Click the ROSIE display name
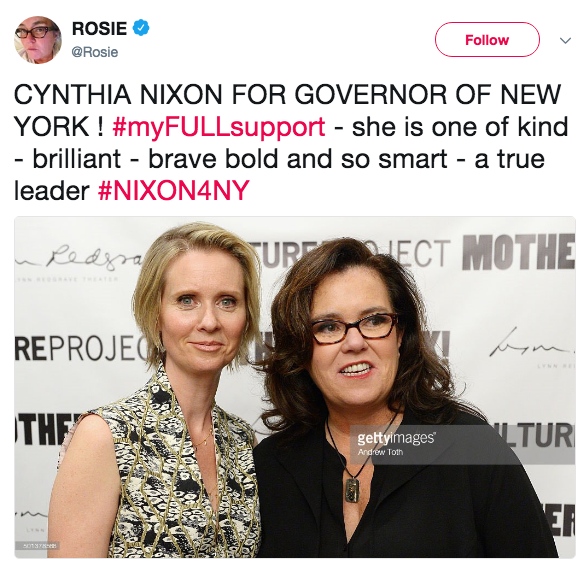The width and height of the screenshot is (587, 568). point(100,28)
